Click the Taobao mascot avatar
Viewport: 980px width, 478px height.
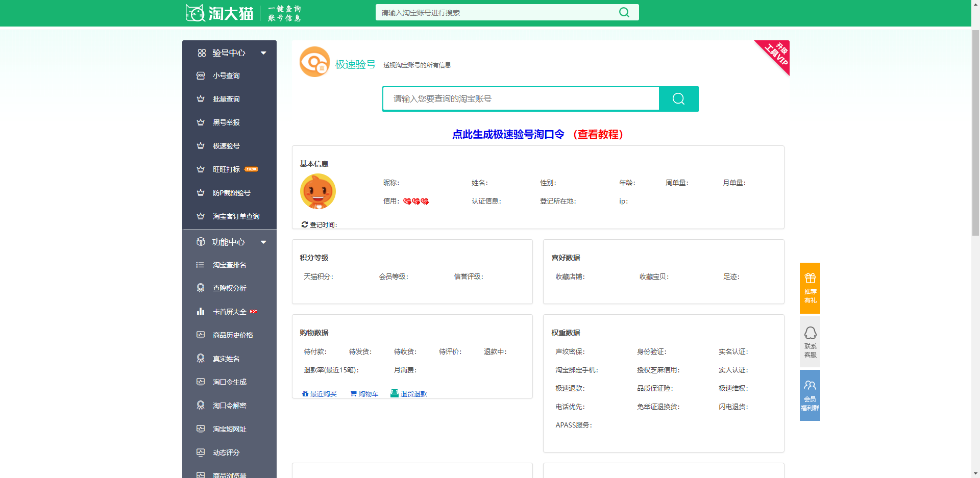(318, 191)
